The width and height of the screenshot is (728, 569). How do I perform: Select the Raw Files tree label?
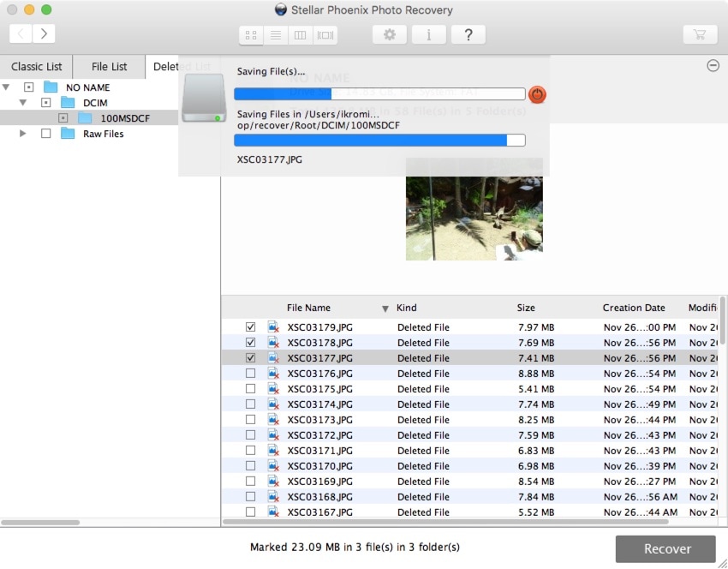103,134
